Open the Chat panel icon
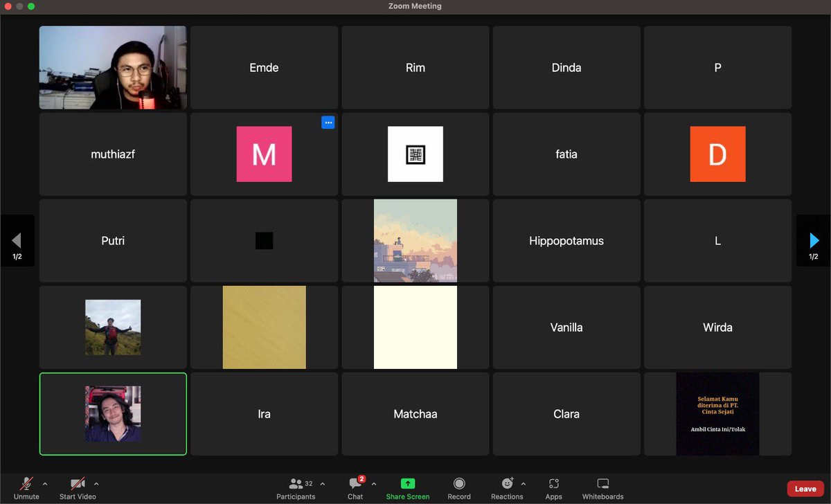This screenshot has width=831, height=504. (356, 483)
